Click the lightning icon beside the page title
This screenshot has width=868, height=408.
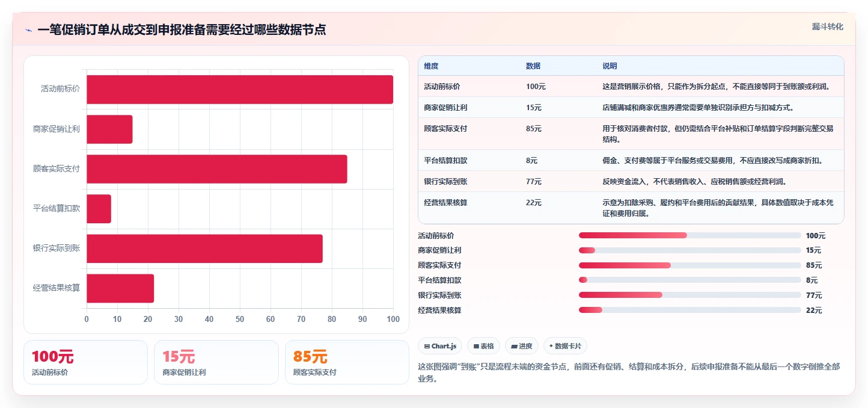click(x=28, y=30)
